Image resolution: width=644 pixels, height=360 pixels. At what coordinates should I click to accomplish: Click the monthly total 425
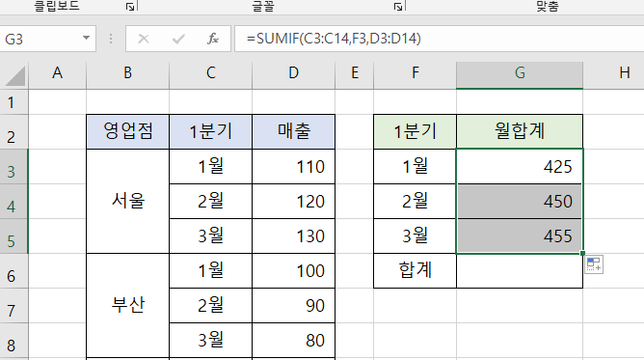(x=520, y=166)
